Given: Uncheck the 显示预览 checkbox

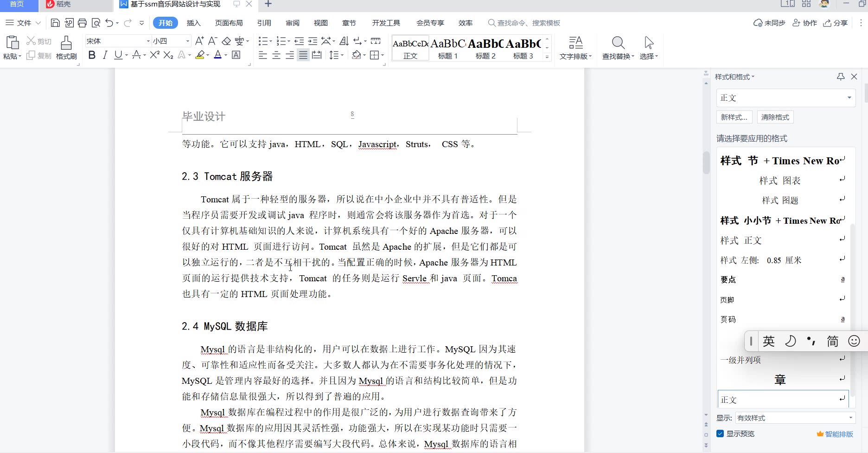Looking at the screenshot, I should click(720, 434).
